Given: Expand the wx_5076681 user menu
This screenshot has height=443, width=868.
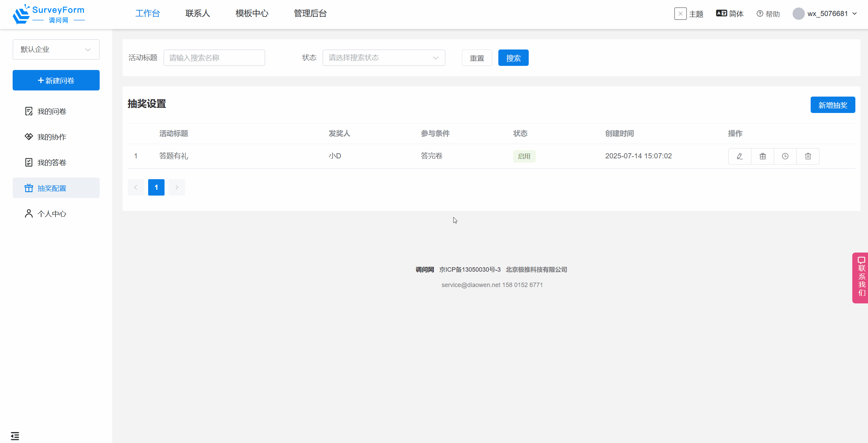Looking at the screenshot, I should 825,14.
